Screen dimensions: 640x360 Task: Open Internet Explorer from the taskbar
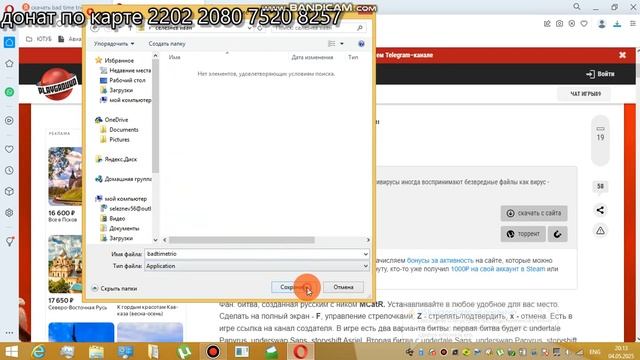click(x=38, y=351)
